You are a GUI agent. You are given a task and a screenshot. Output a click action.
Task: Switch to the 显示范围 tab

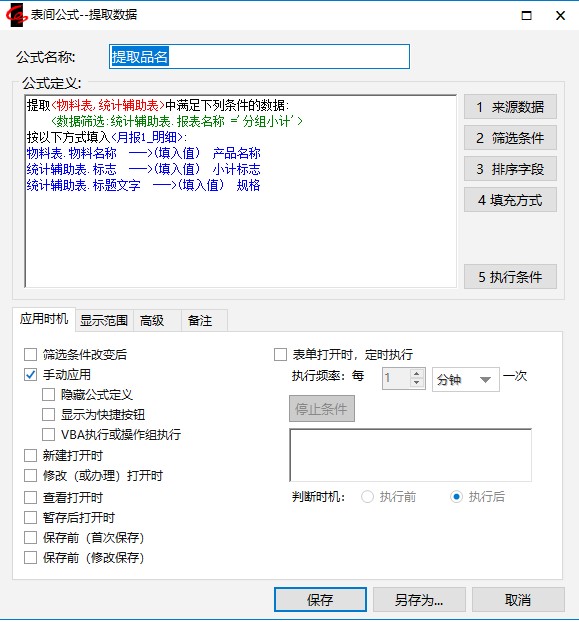104,321
